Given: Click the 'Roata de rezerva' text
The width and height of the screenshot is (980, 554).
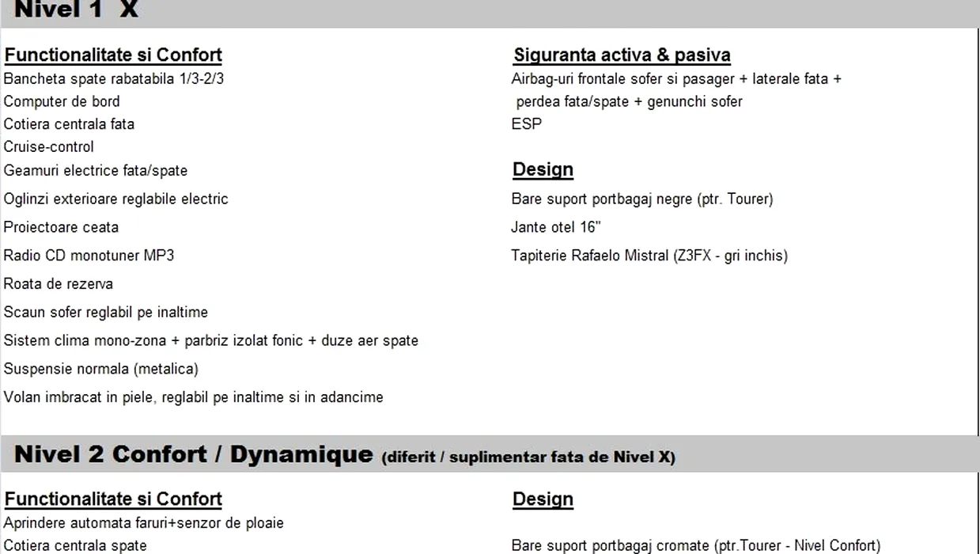Looking at the screenshot, I should (x=59, y=284).
